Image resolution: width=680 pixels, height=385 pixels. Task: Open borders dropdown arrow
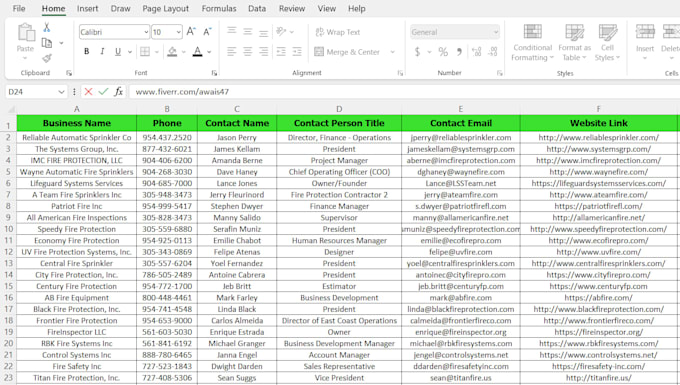tap(157, 52)
